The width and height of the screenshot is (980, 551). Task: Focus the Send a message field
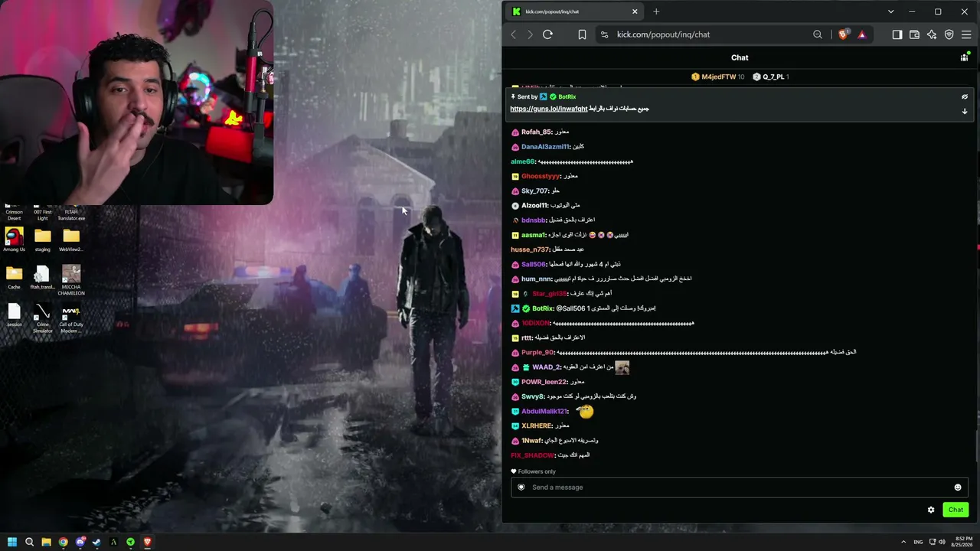[739, 487]
